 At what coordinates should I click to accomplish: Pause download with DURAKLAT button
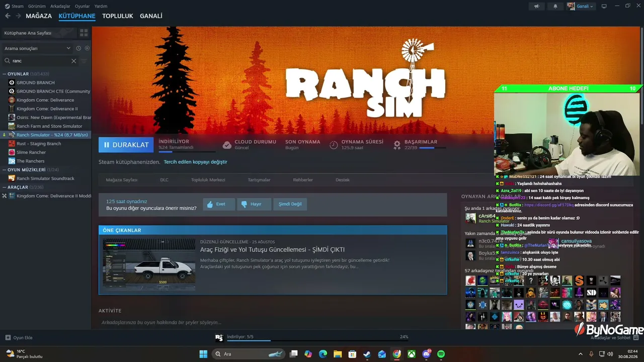point(126,145)
